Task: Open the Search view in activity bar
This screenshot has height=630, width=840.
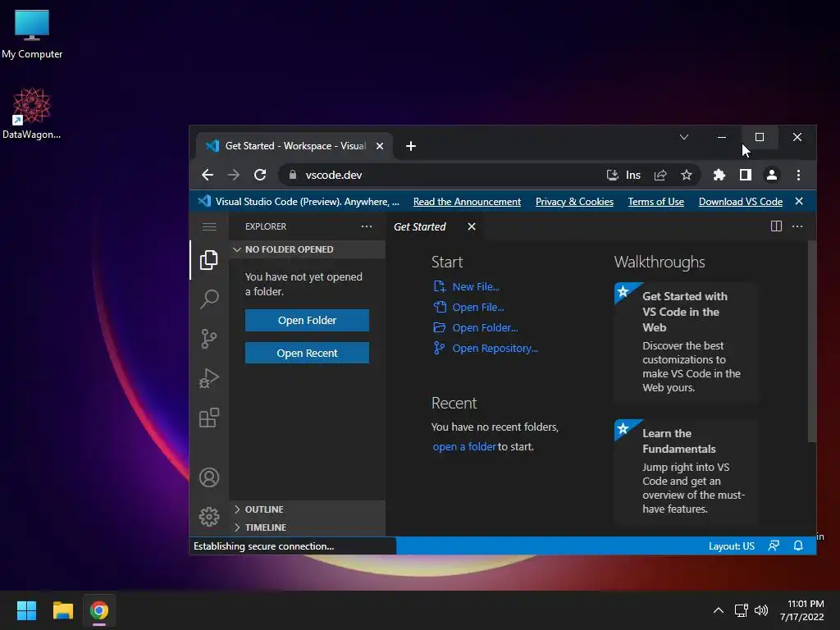Action: pyautogui.click(x=209, y=299)
